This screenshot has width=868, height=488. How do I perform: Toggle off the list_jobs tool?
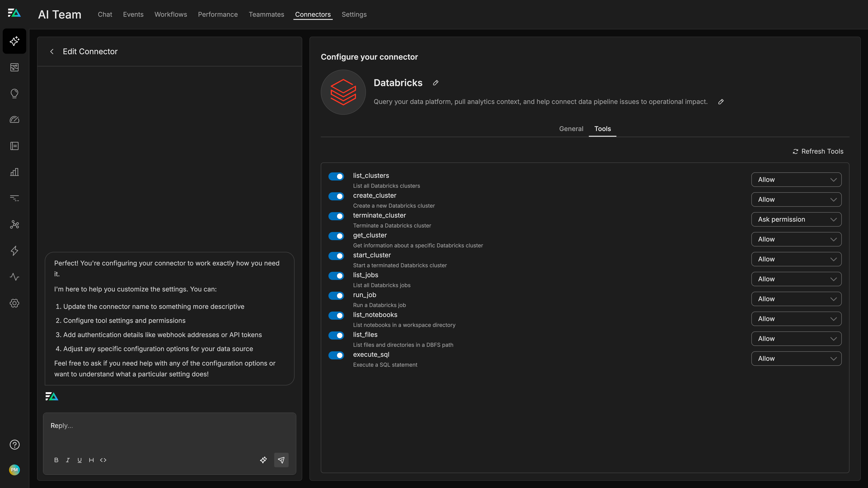point(336,276)
